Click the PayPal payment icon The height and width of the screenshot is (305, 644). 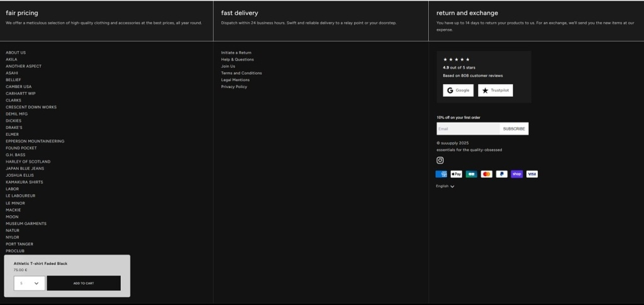tap(502, 174)
